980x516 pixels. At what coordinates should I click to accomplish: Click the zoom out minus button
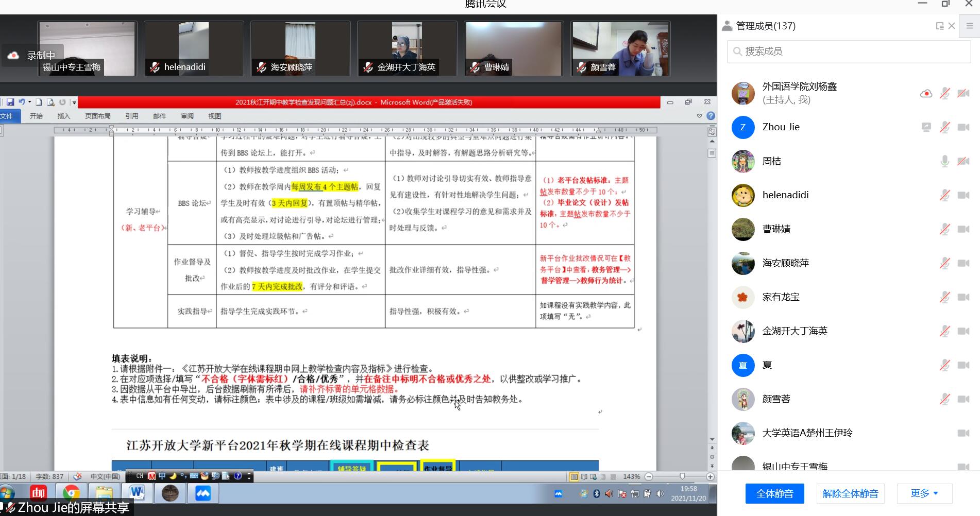(649, 477)
